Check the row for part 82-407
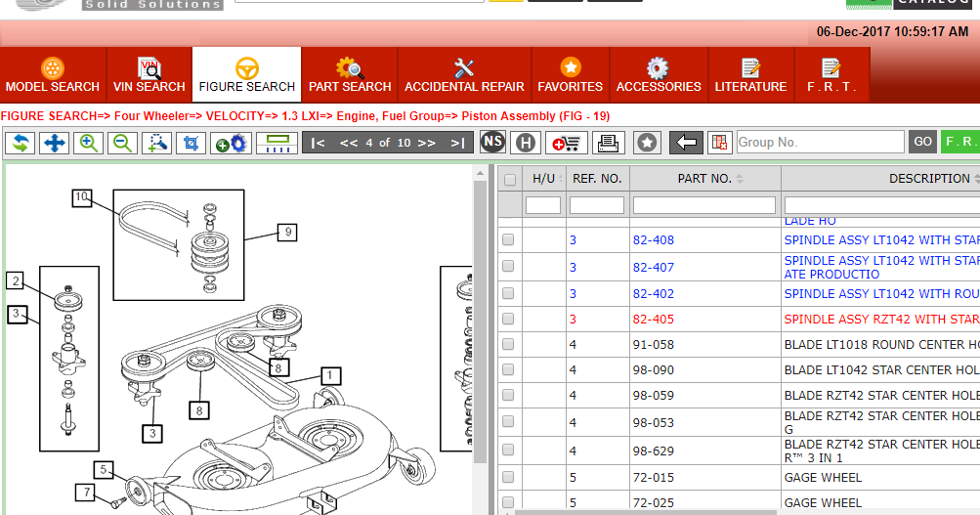The width and height of the screenshot is (980, 515). [508, 266]
